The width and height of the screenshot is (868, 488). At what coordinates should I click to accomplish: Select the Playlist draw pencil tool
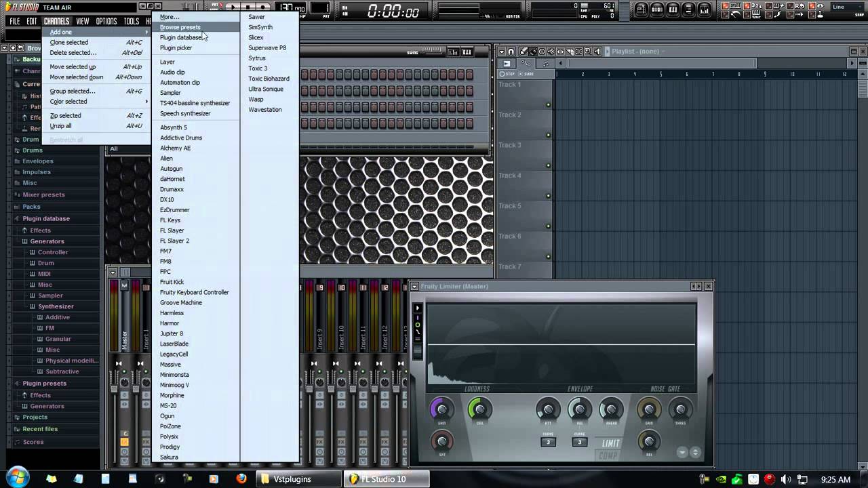tap(524, 52)
